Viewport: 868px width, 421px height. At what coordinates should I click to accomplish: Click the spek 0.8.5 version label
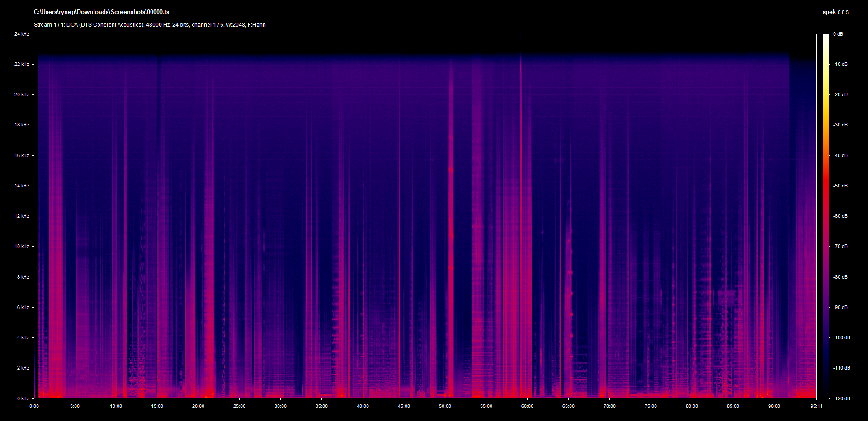(835, 12)
